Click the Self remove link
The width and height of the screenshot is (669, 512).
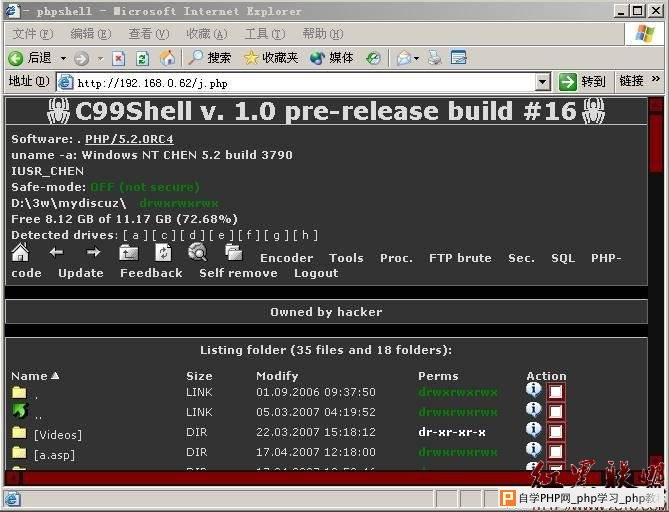[x=239, y=273]
